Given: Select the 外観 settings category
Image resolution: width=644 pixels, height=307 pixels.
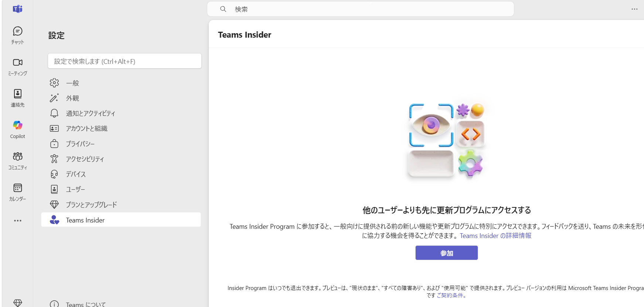Looking at the screenshot, I should coord(121,98).
